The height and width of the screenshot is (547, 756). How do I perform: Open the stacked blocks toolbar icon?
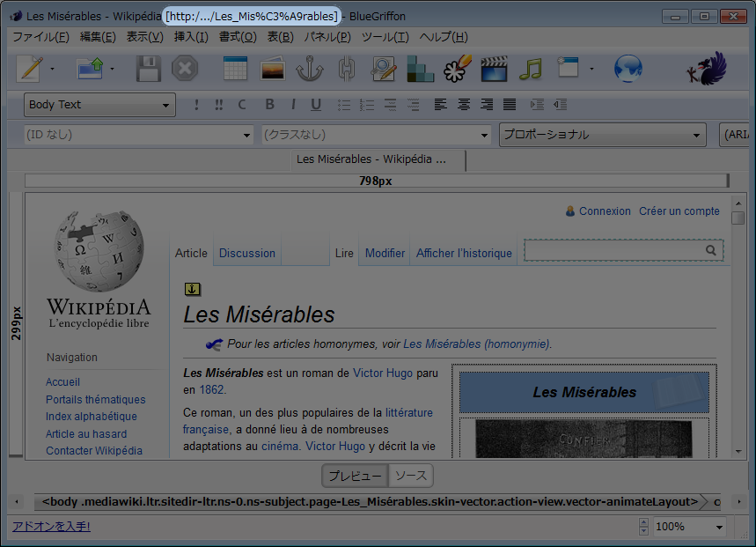click(421, 69)
